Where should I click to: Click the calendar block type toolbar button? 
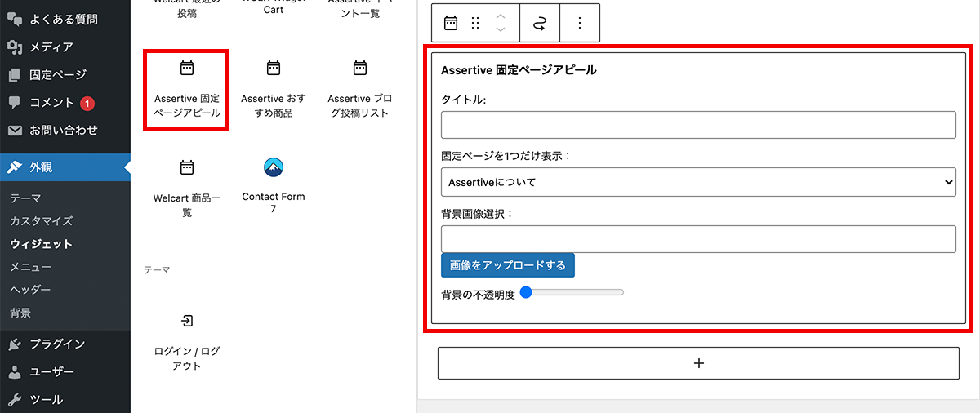(451, 23)
